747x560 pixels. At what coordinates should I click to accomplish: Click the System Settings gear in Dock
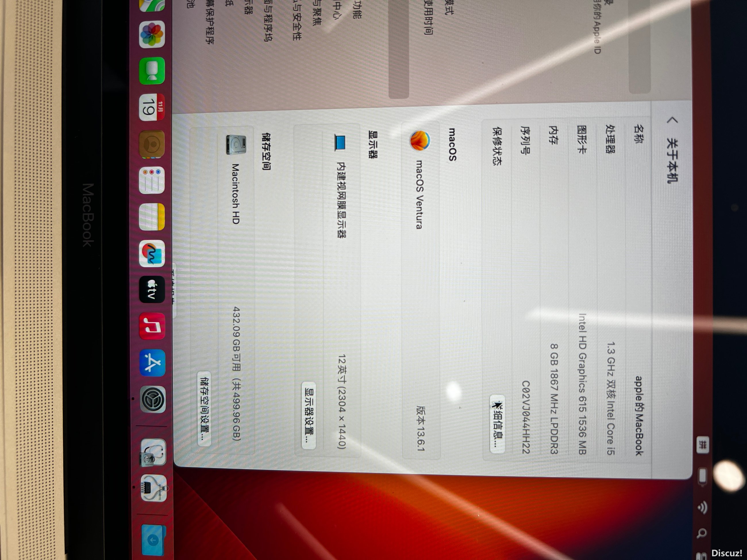152,400
